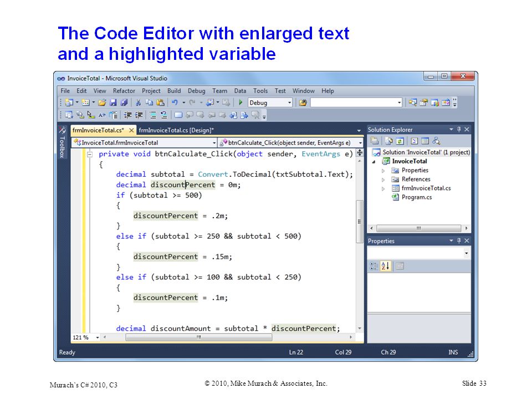
Task: Open the InvoiceTotal.frmInvoiceTotal class dropdown
Action: tap(214, 143)
